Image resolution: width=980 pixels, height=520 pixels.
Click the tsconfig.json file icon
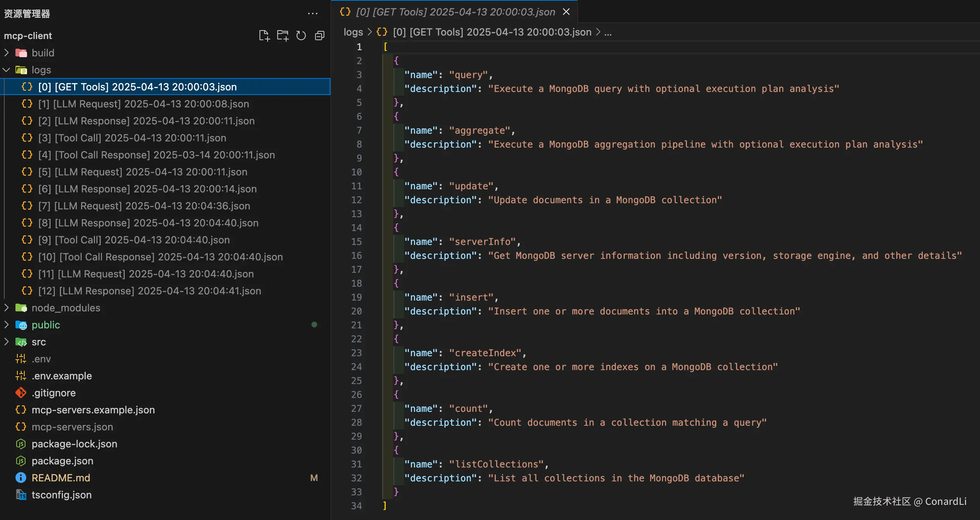point(21,495)
